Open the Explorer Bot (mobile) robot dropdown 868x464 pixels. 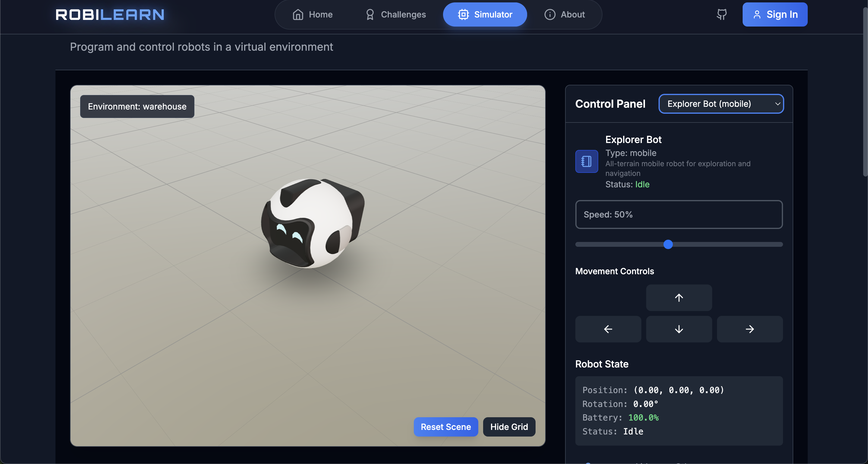(x=721, y=104)
